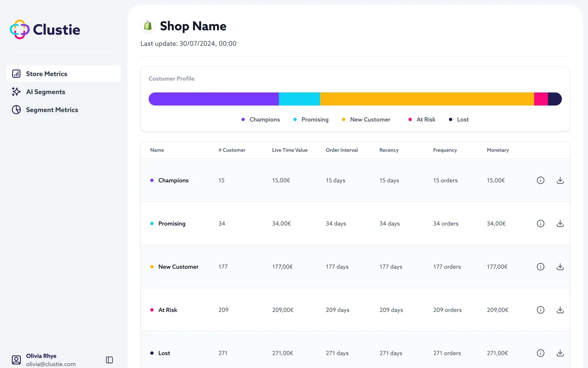Toggle Champions legend item
The height and width of the screenshot is (368, 588).
pos(261,120)
